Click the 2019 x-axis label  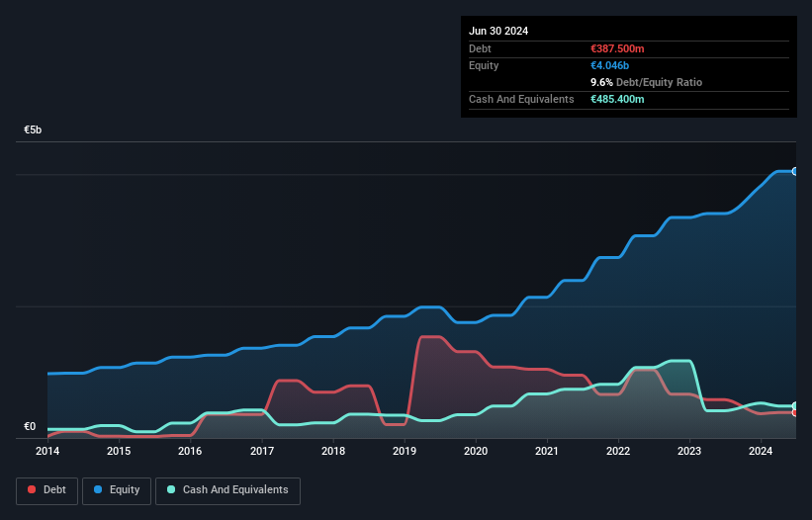405,451
